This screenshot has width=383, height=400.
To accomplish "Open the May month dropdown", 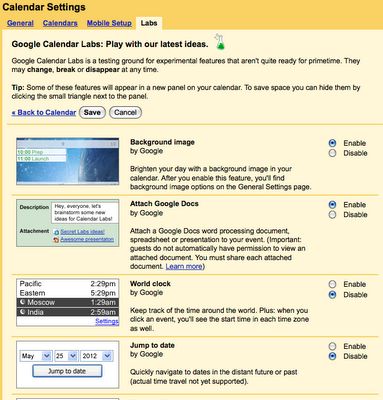I will coord(36,356).
